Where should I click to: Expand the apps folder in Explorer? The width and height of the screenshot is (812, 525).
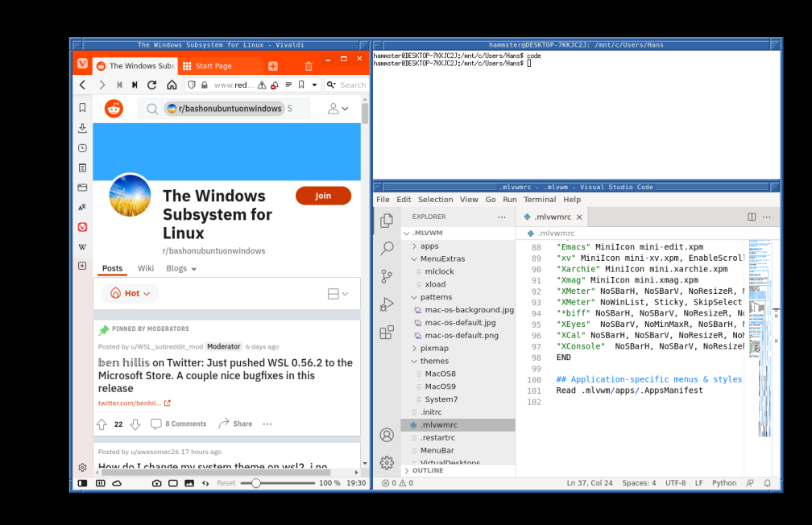pyautogui.click(x=429, y=246)
